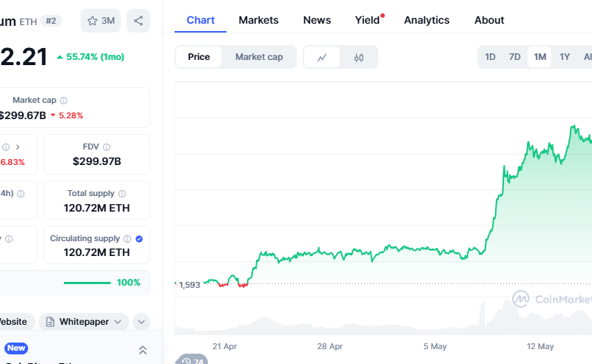
Task: Open the Markets tab
Action: (258, 21)
